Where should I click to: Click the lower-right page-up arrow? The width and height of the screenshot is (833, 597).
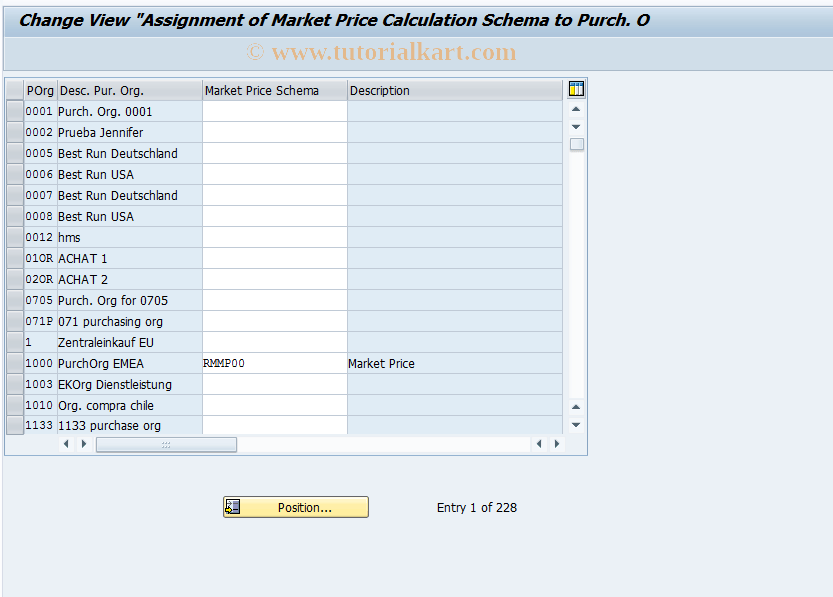point(575,406)
